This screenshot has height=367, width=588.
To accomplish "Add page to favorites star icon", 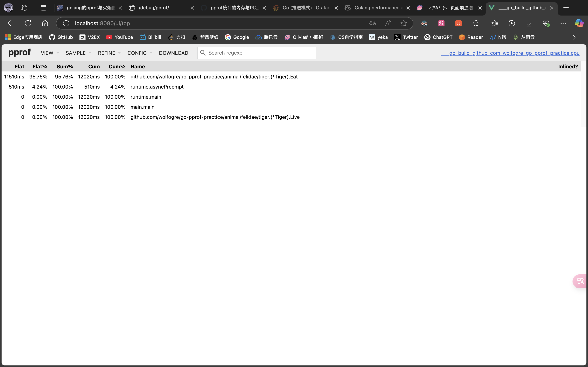I will (x=404, y=23).
